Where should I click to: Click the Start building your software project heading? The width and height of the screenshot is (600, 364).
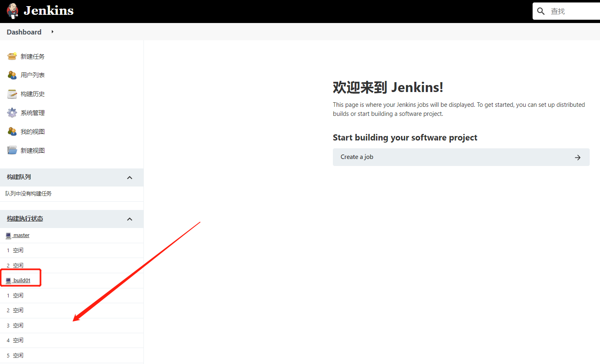point(405,138)
